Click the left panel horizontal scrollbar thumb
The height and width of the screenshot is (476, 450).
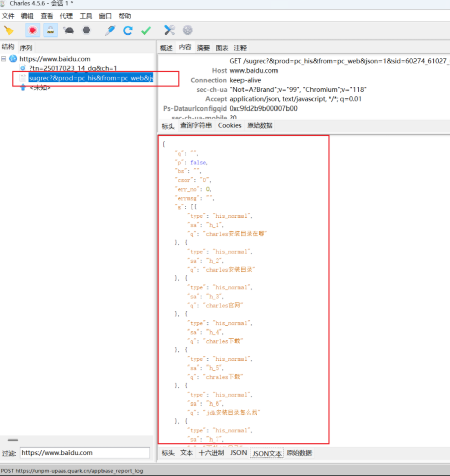pyautogui.click(x=13, y=440)
